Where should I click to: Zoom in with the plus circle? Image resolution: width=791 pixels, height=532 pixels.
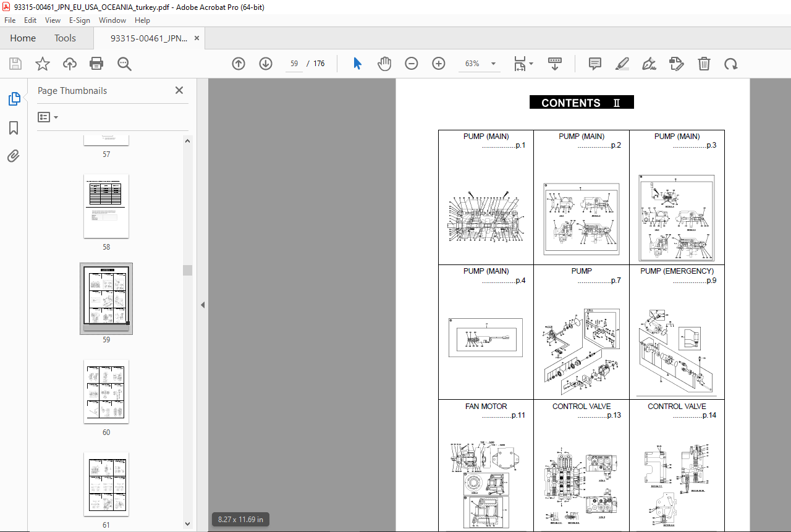(439, 64)
